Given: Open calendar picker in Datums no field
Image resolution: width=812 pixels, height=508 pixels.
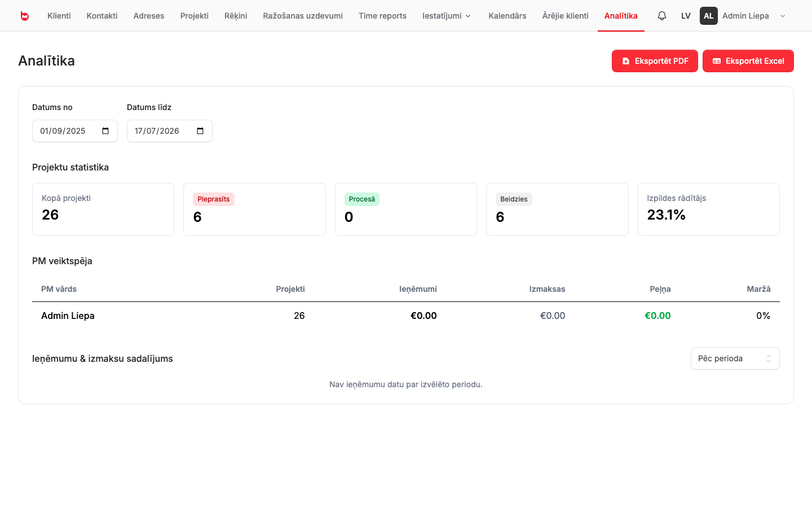Looking at the screenshot, I should [x=105, y=131].
